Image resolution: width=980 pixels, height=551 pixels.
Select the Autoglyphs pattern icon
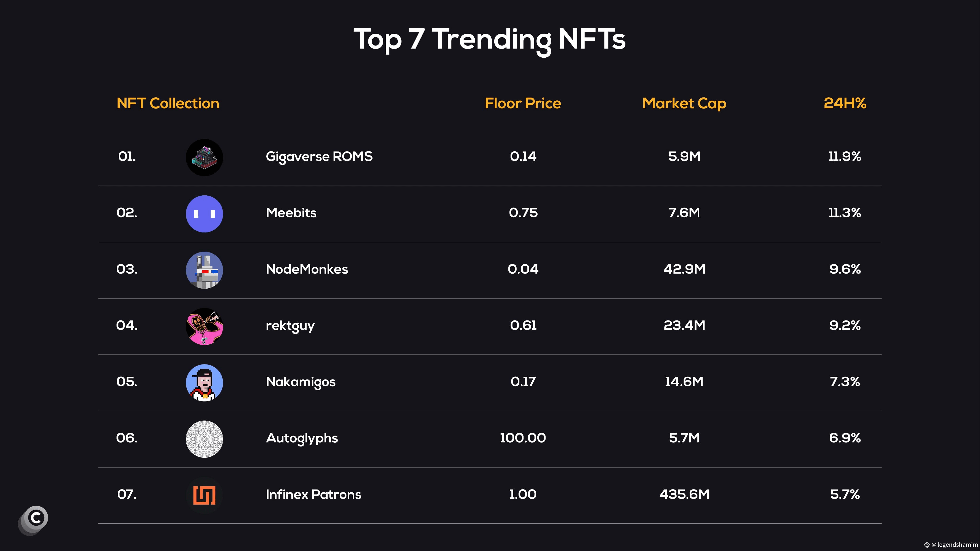click(204, 439)
